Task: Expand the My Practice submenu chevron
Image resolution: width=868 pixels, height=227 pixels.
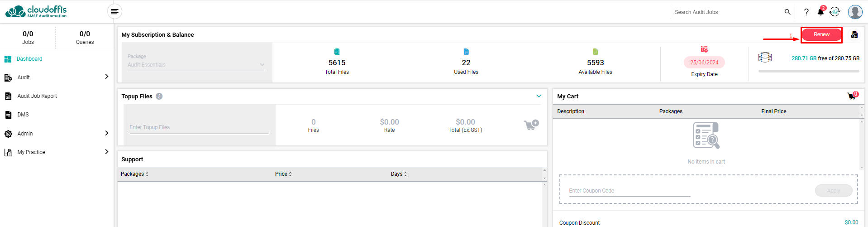Action: 107,151
